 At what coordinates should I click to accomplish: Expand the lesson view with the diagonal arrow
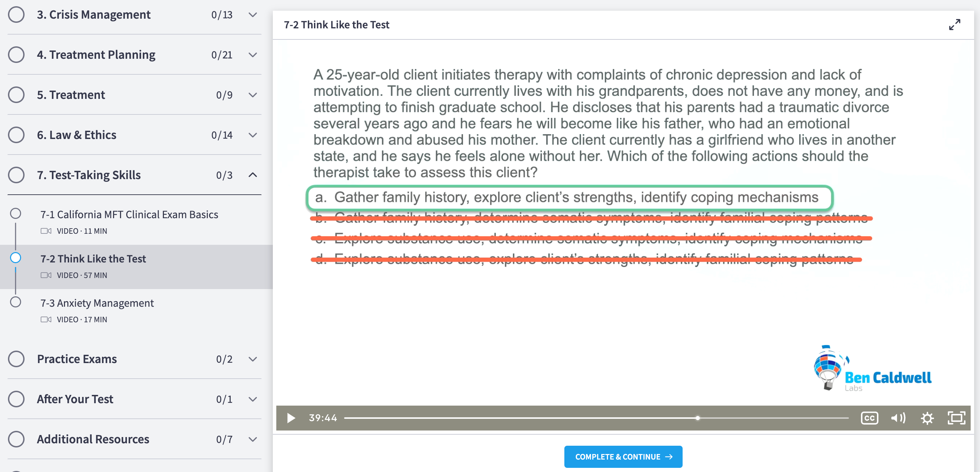click(955, 24)
